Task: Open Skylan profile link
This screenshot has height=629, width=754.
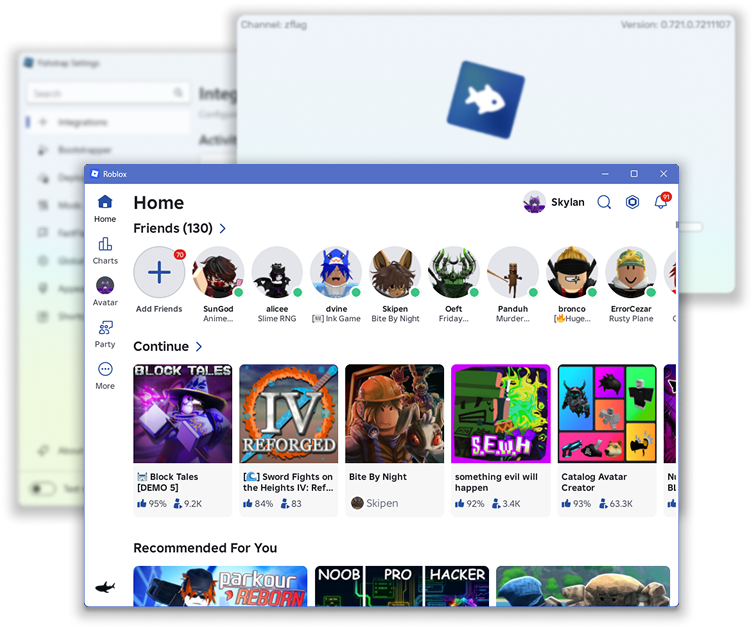Action: 553,202
